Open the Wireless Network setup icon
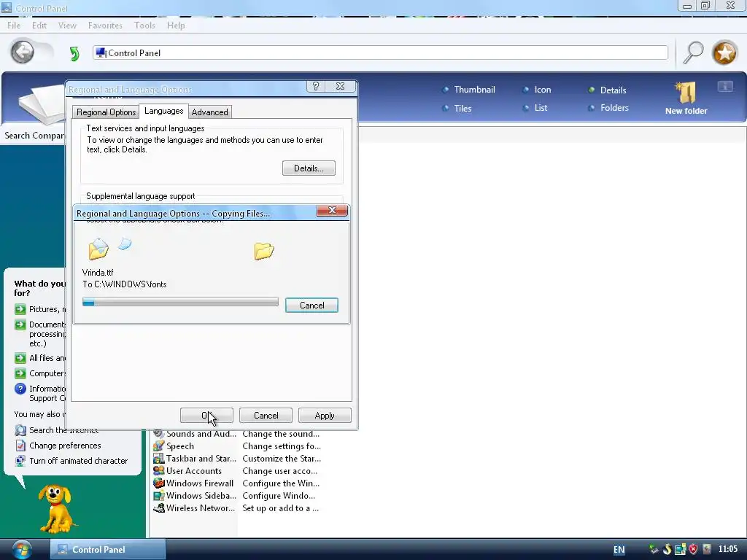Viewport: 747px width, 560px height. pyautogui.click(x=158, y=508)
